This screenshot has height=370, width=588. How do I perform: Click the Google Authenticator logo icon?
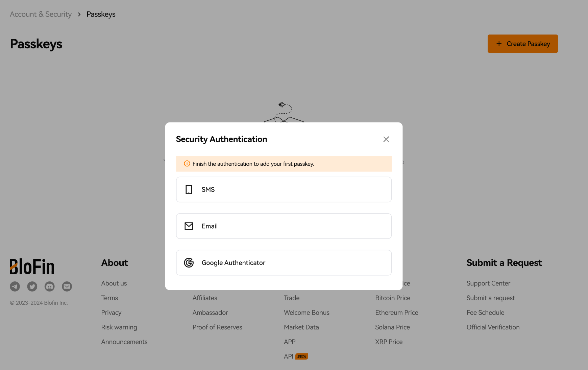189,263
